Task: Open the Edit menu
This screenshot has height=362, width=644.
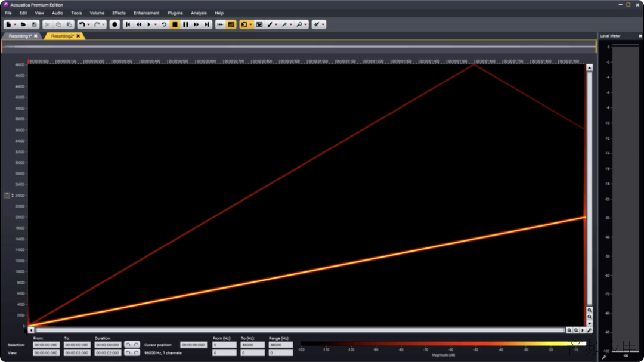Action: [23, 13]
